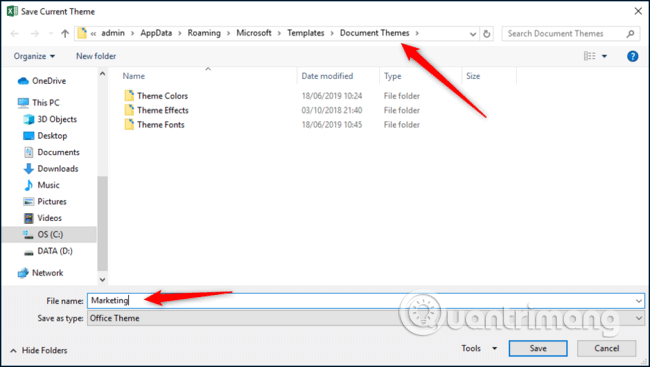Collapse the dialog with Hide Folders
Screen dimensions: 650x367
point(39,351)
